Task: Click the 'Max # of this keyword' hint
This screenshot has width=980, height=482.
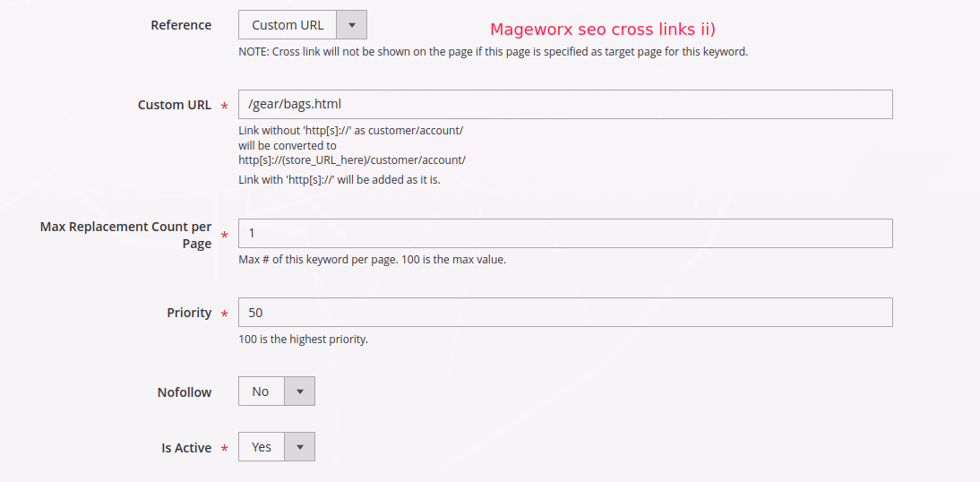Action: [372, 261]
